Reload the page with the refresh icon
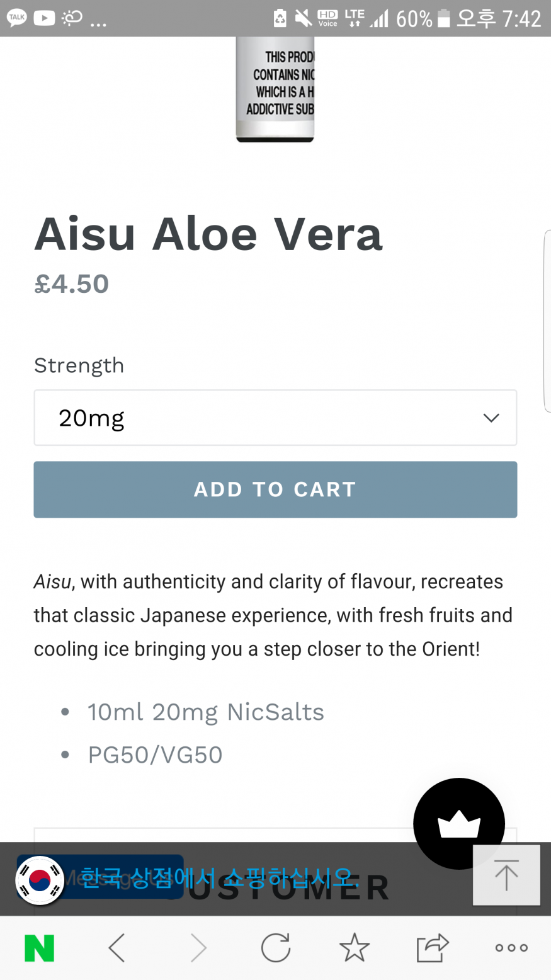The image size is (551, 980). [x=276, y=947]
